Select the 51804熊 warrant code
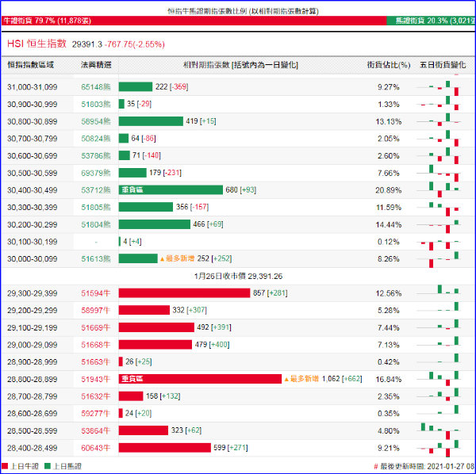The width and height of the screenshot is (476, 474). tap(96, 225)
